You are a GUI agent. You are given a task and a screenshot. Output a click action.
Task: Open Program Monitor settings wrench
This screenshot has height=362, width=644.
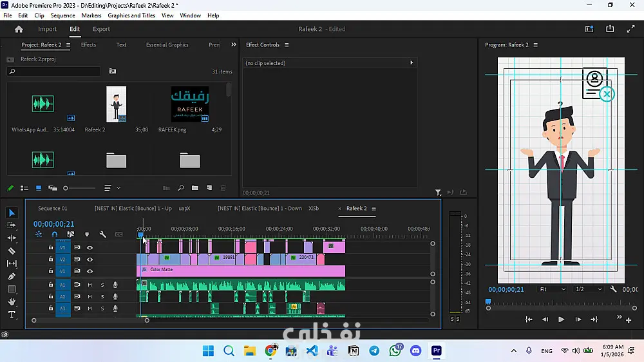tap(613, 289)
